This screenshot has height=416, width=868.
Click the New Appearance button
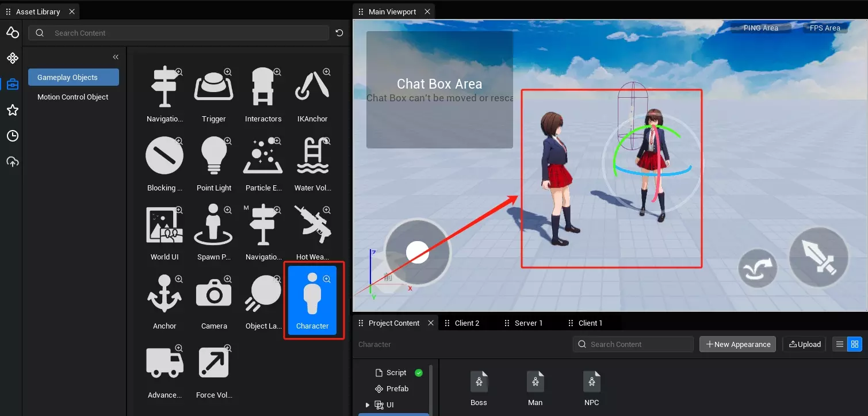point(737,344)
